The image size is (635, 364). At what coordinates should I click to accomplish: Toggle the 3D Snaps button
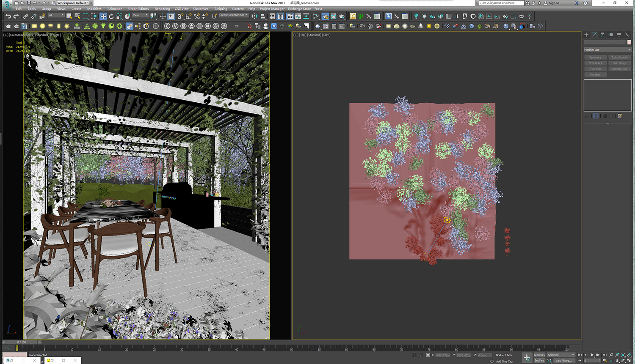(180, 16)
